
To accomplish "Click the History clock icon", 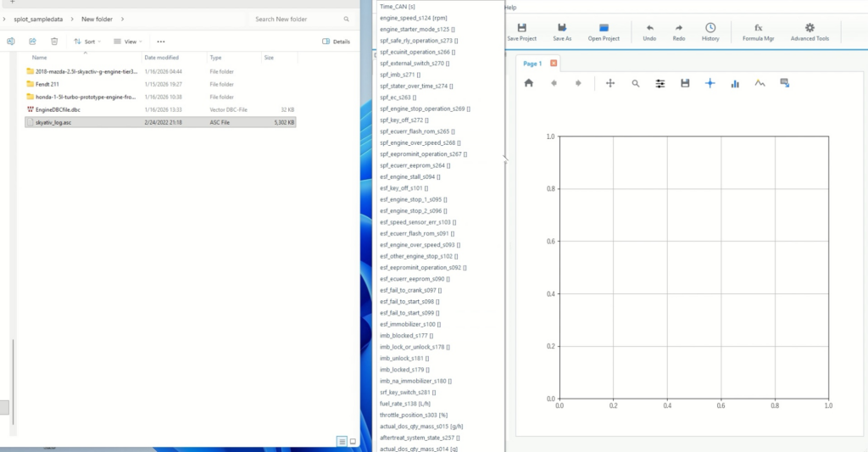I will [710, 28].
